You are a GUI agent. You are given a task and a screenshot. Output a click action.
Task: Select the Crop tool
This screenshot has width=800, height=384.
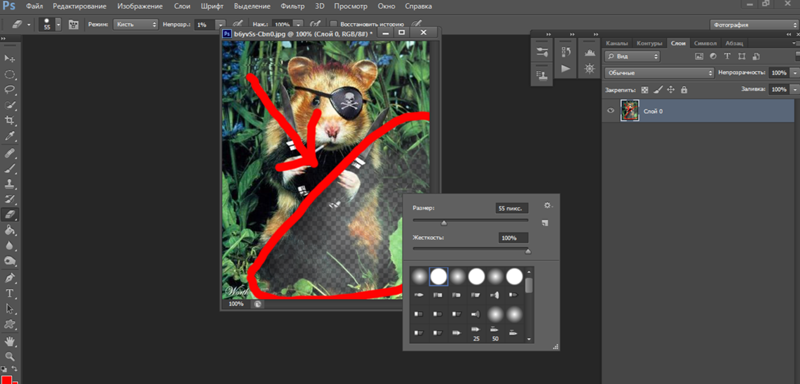tap(10, 121)
